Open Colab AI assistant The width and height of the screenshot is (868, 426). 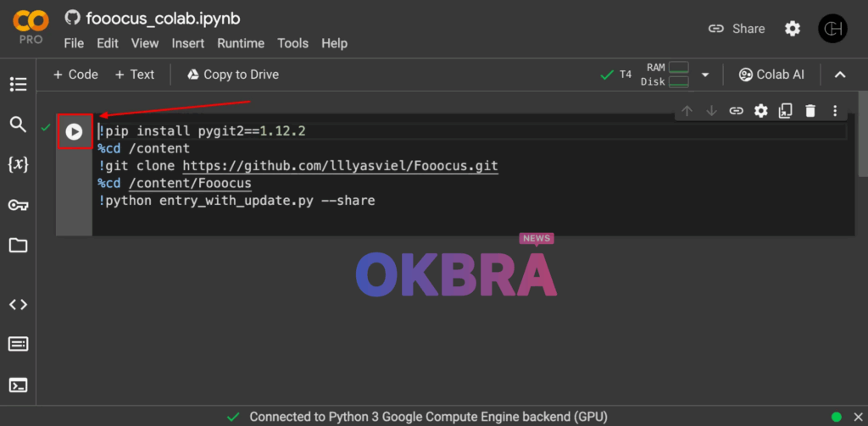click(x=771, y=75)
